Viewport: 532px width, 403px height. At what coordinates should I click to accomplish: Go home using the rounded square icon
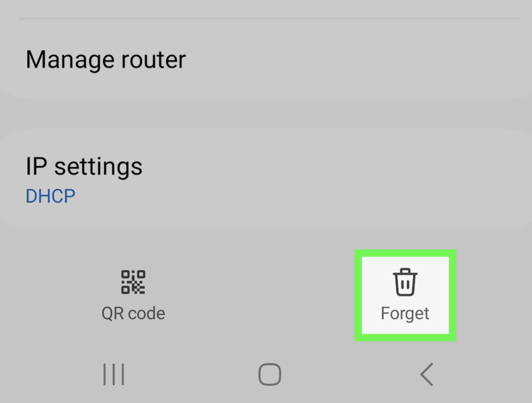(x=270, y=374)
